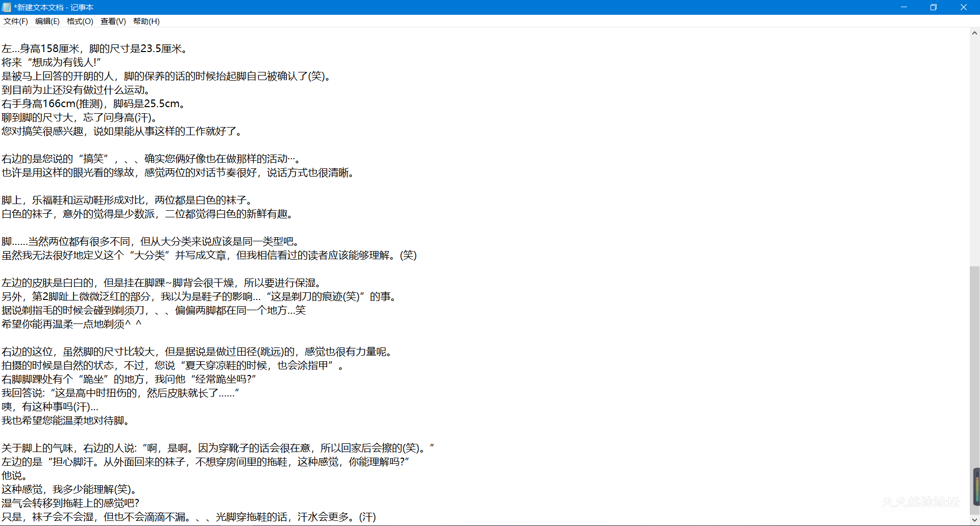Minimize the Notepad window
This screenshot has width=980, height=526.
point(903,7)
